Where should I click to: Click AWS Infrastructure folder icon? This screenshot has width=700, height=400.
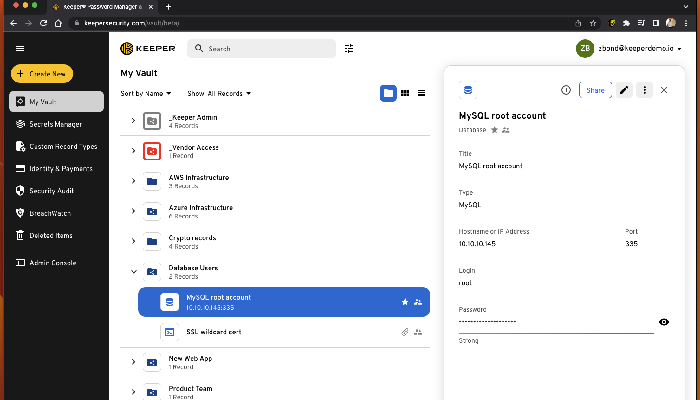[152, 181]
